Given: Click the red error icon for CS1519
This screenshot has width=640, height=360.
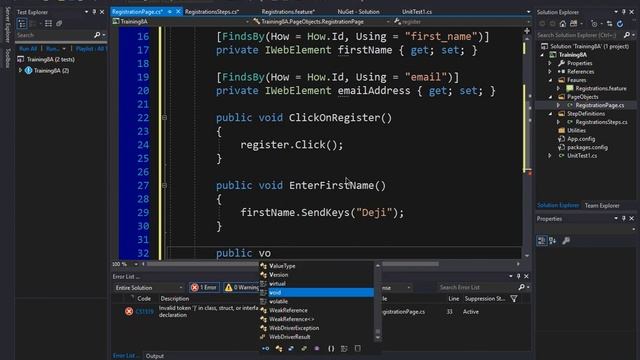Looking at the screenshot, I should (x=129, y=311).
